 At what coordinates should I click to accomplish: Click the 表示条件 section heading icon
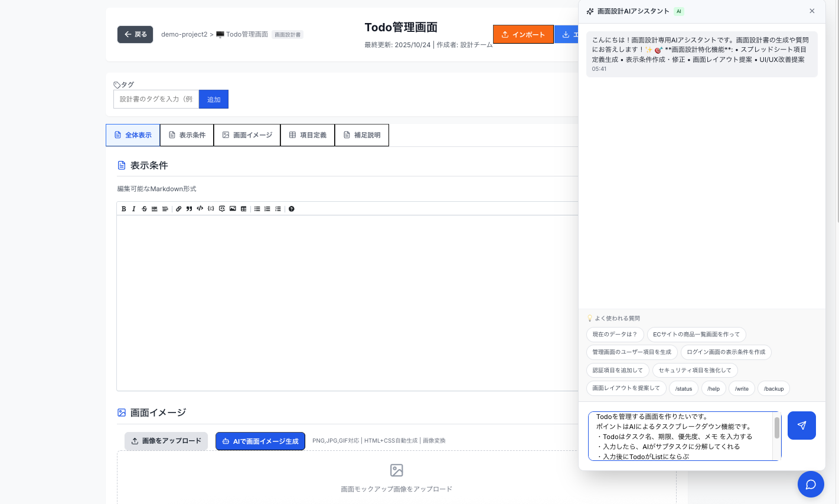pyautogui.click(x=122, y=165)
